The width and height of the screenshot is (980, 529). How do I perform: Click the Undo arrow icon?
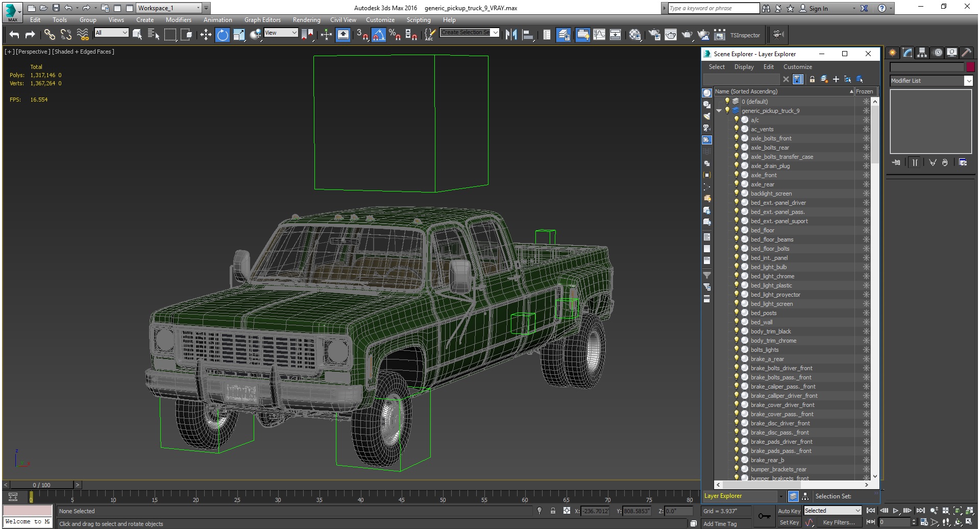[14, 35]
